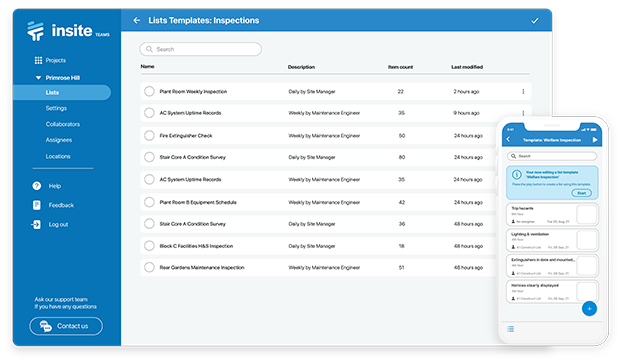Click the Log out link
624x362 pixels.
[x=58, y=225]
